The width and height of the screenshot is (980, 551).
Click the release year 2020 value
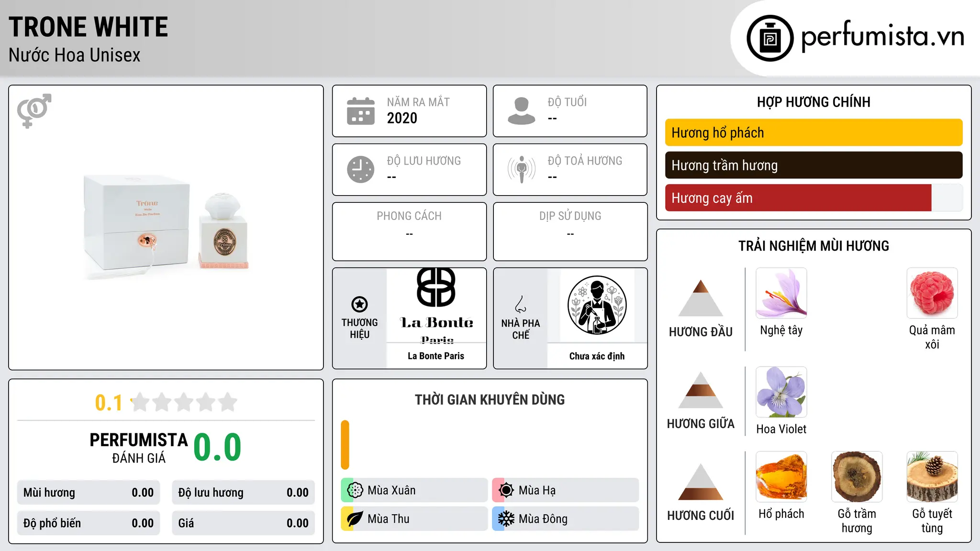402,118
